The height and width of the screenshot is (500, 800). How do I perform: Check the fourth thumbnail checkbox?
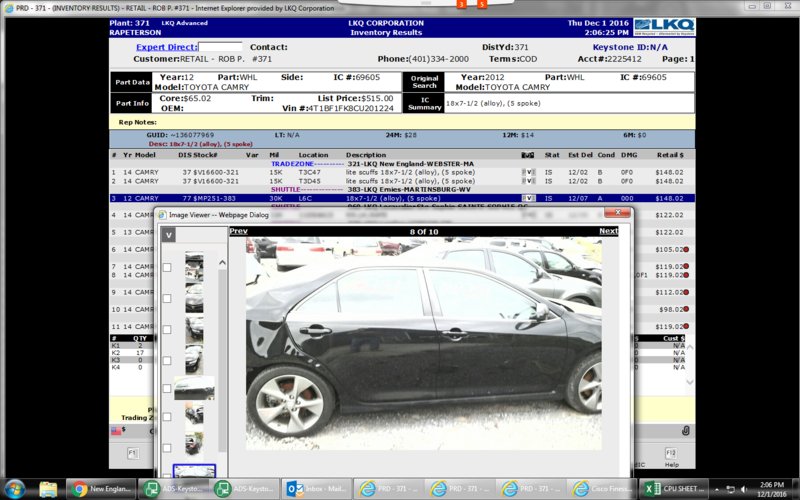(x=167, y=361)
